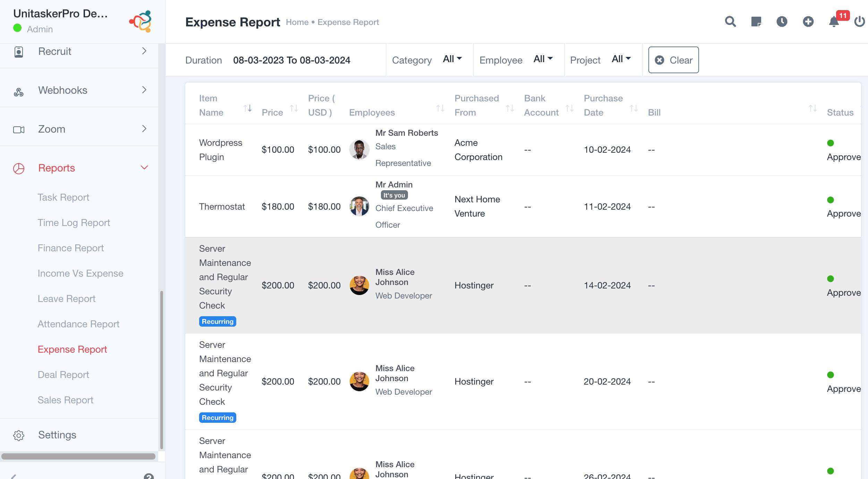Screen dimensions: 868x479
Task: Sort by Bill column arrows
Action: click(813, 109)
